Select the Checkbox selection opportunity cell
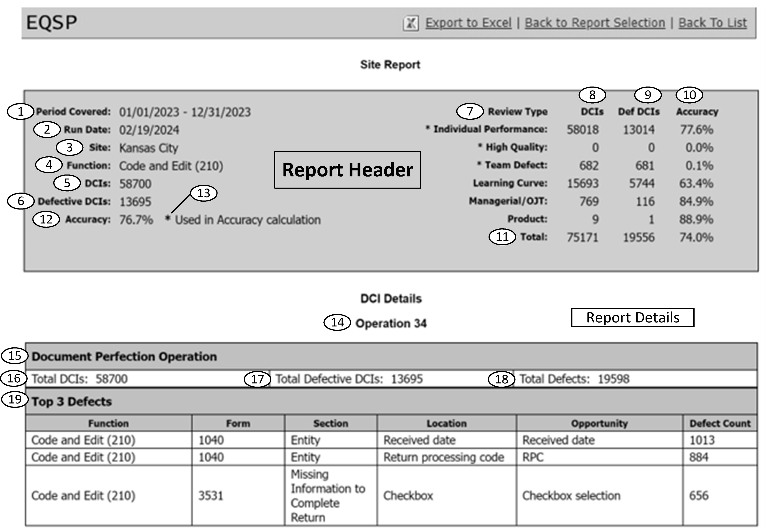The image size is (766, 532). click(x=571, y=496)
